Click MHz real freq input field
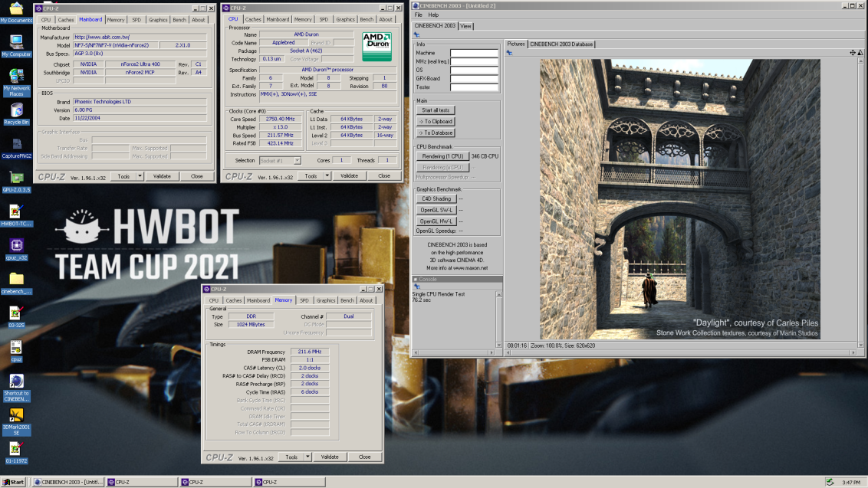 pyautogui.click(x=474, y=61)
